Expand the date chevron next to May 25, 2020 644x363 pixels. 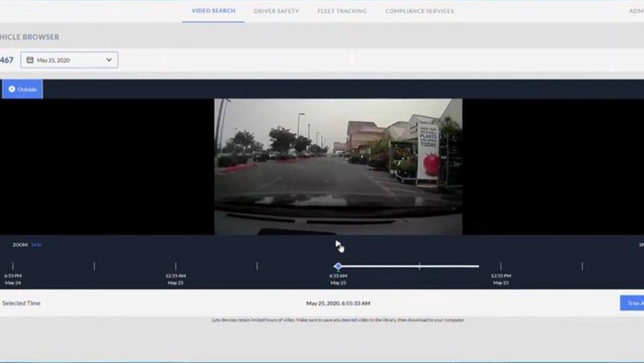click(x=109, y=60)
